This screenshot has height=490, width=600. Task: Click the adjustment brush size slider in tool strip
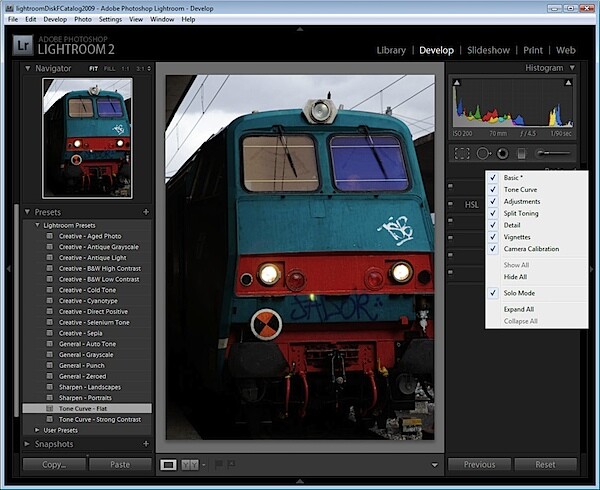click(553, 153)
